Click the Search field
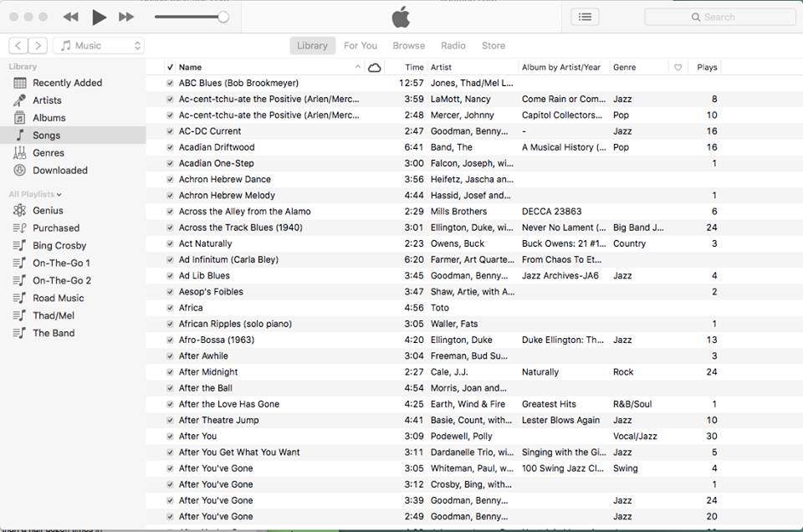This screenshot has height=532, width=803. point(719,18)
